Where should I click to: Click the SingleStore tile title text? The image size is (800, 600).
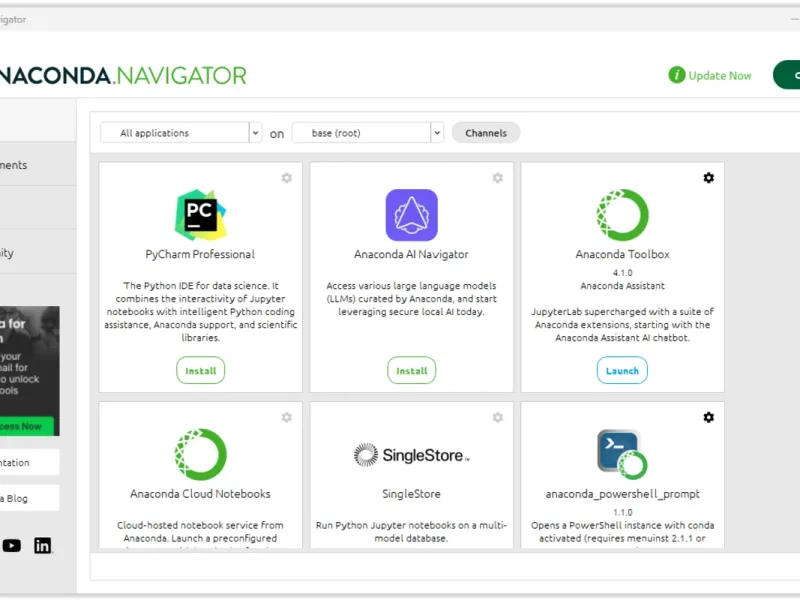[411, 494]
